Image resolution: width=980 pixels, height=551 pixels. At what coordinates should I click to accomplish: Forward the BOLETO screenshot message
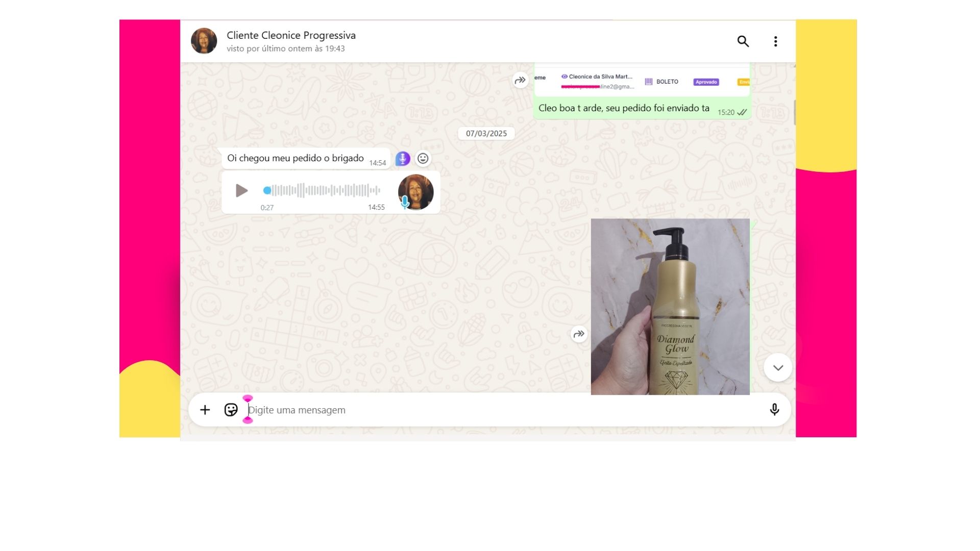pyautogui.click(x=520, y=80)
